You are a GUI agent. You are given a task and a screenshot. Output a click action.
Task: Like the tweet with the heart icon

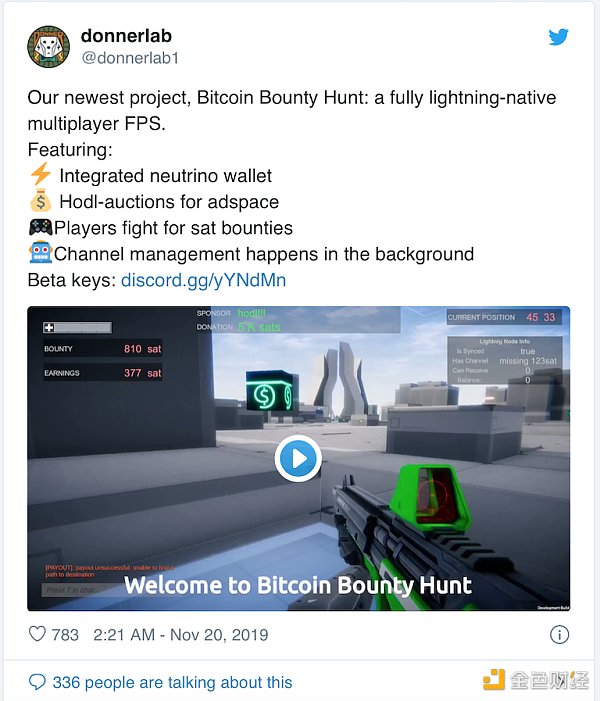pyautogui.click(x=37, y=634)
